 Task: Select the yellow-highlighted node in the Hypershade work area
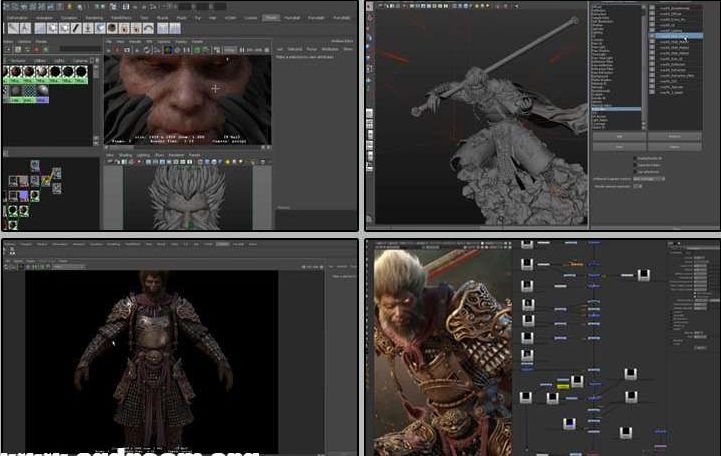pyautogui.click(x=46, y=180)
